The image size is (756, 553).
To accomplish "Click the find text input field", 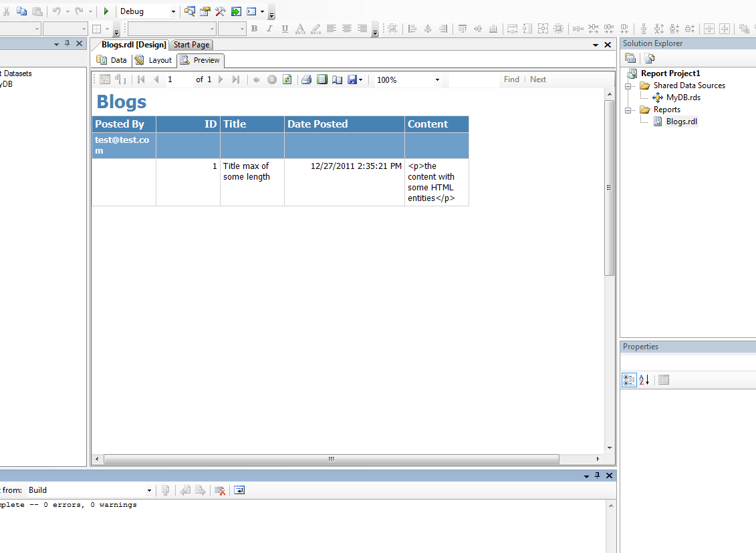I will coord(473,79).
